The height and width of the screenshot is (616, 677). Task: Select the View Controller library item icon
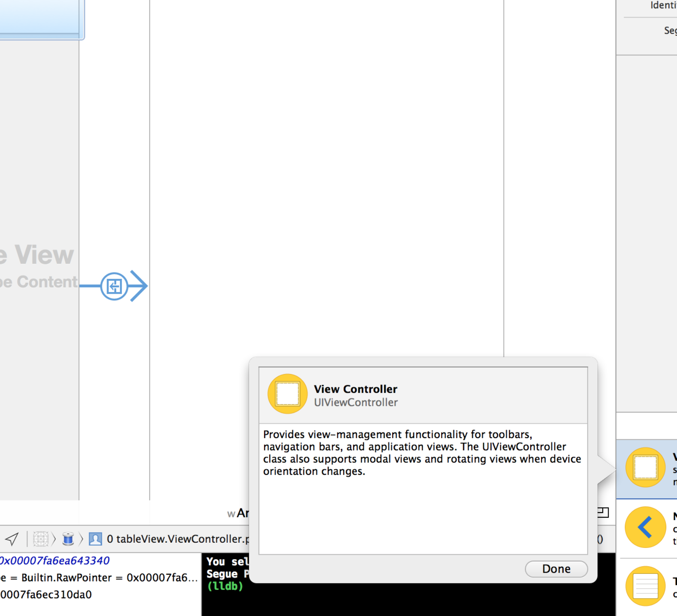645,467
